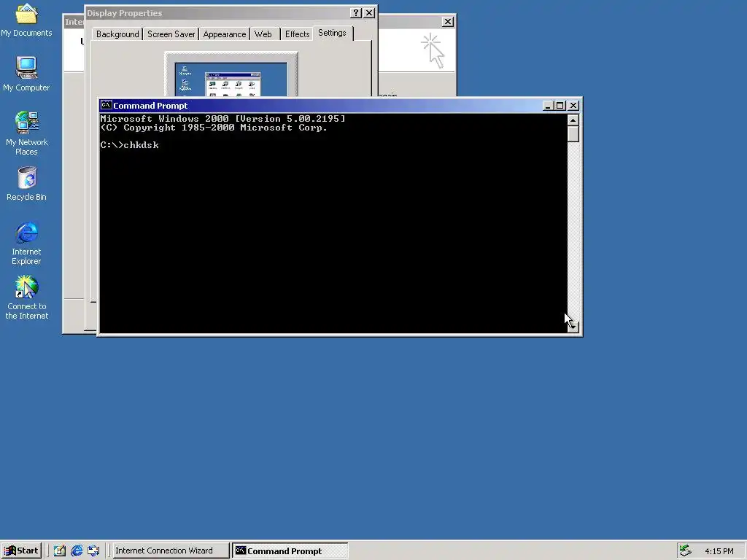Switch to the Appearance tab

click(x=225, y=34)
